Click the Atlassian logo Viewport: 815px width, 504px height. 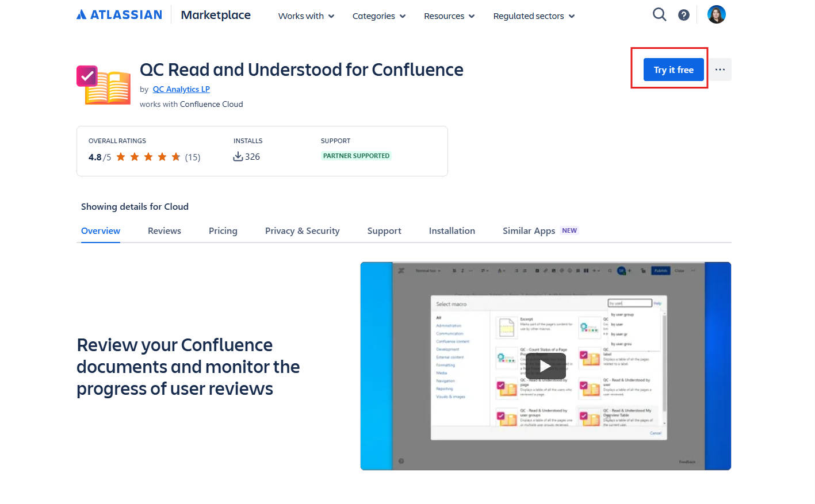tap(119, 15)
